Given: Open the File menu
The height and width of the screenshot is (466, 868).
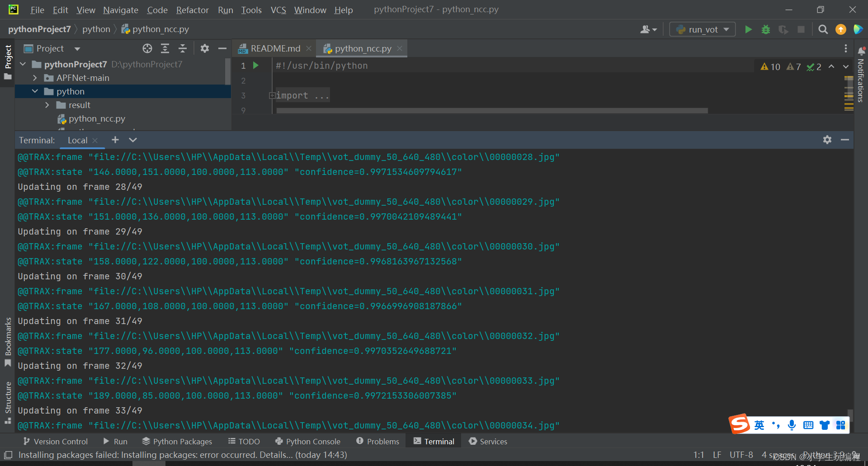Looking at the screenshot, I should click(37, 10).
